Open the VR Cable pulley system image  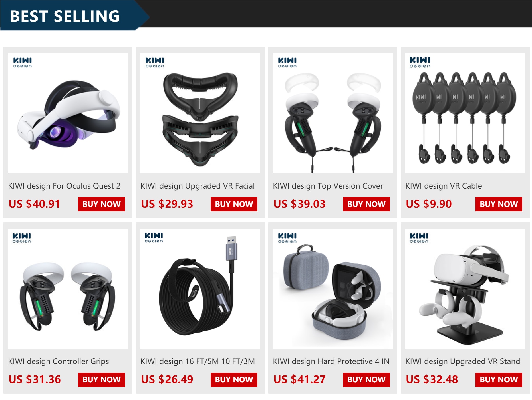coord(465,113)
